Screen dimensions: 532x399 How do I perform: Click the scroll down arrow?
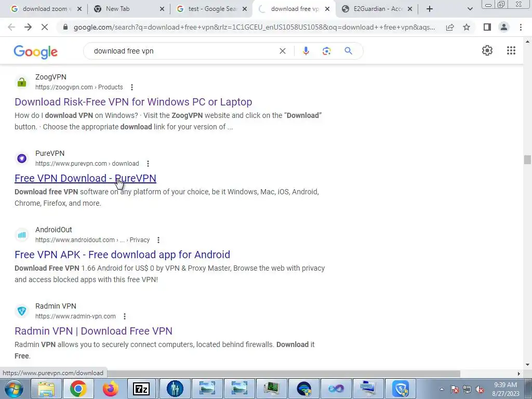coord(527,365)
